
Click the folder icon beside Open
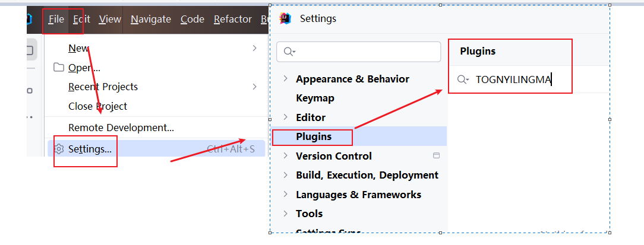click(x=58, y=67)
